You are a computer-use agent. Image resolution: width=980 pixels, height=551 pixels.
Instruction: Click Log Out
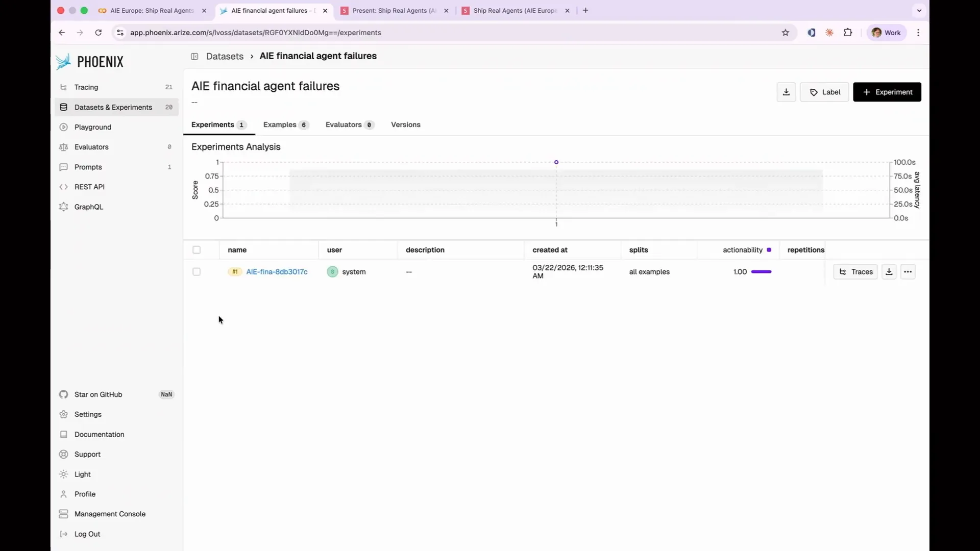coord(116,534)
